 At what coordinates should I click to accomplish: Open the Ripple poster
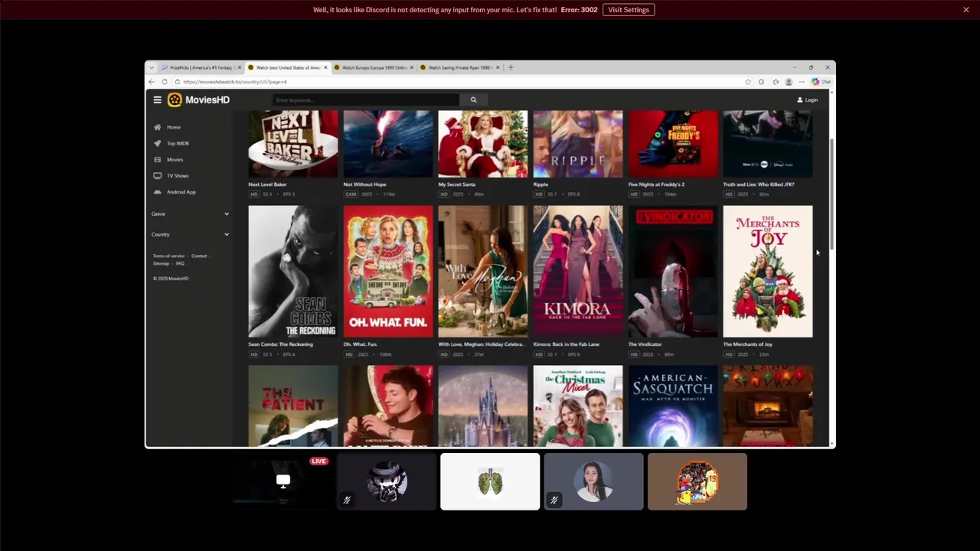[x=577, y=144]
